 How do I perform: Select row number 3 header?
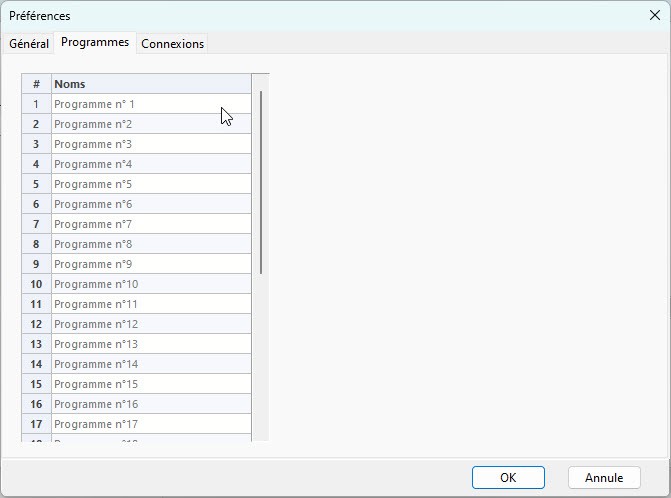point(36,144)
